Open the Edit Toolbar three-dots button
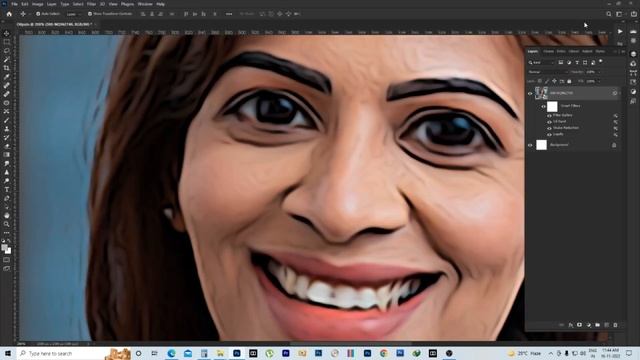 click(7, 233)
